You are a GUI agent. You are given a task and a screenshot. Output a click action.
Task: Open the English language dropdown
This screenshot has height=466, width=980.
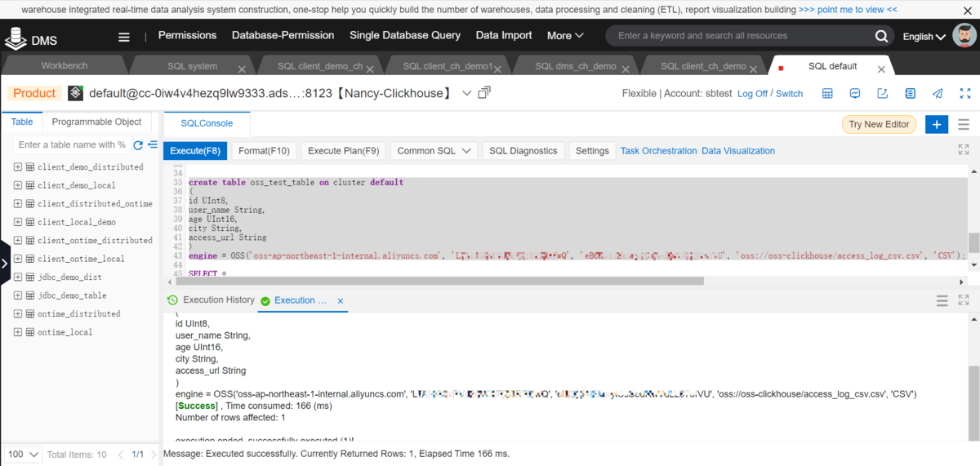click(924, 37)
